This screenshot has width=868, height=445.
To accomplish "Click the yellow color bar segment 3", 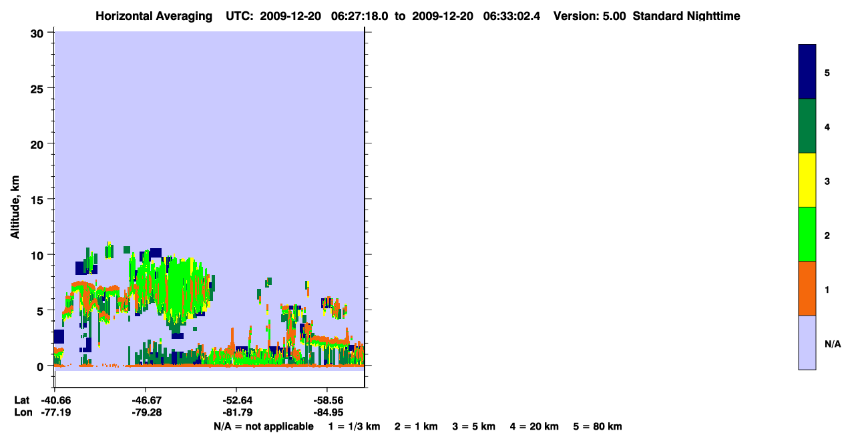I will (x=807, y=180).
